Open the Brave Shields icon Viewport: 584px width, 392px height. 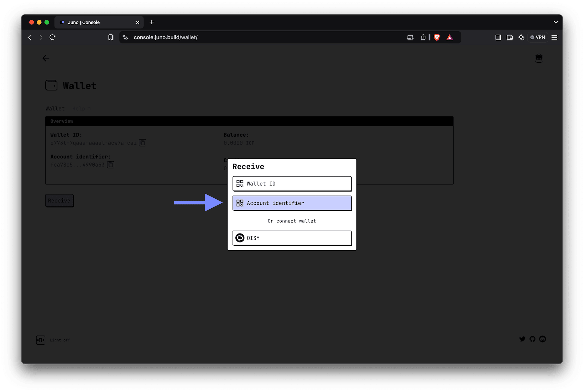436,37
